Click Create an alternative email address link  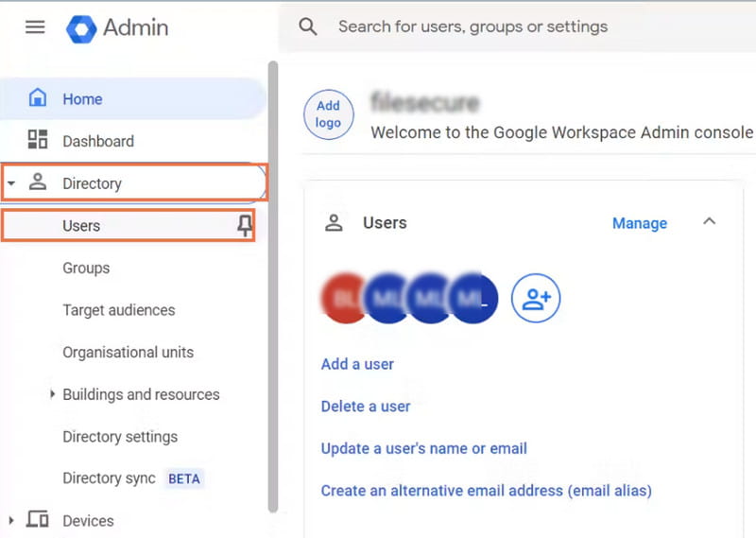tap(487, 491)
